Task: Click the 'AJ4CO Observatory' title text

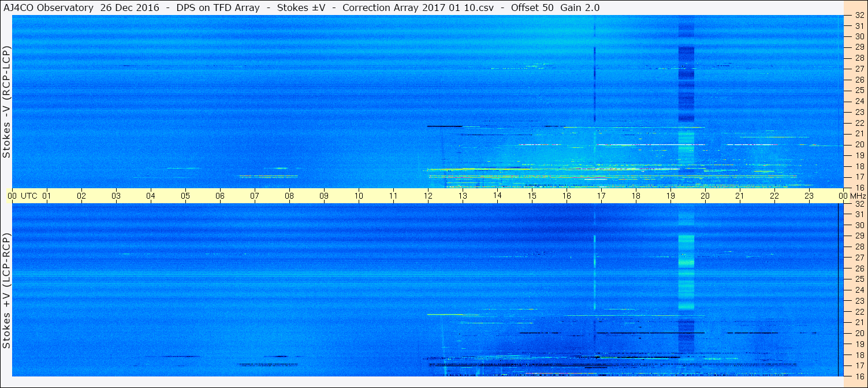Action: coord(50,8)
